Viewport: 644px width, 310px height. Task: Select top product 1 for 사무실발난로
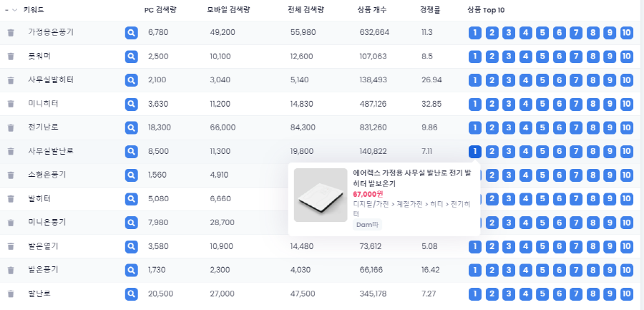pyautogui.click(x=475, y=152)
